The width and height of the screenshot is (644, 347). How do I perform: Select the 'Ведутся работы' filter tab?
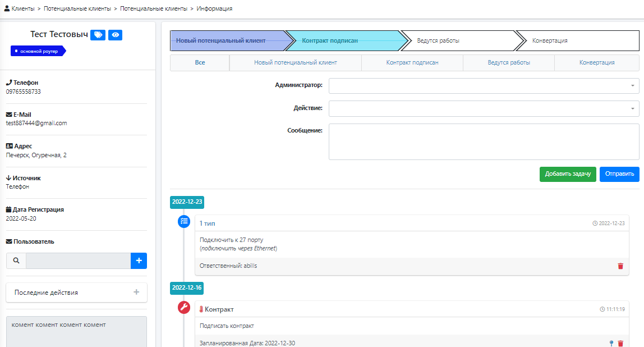pos(508,63)
